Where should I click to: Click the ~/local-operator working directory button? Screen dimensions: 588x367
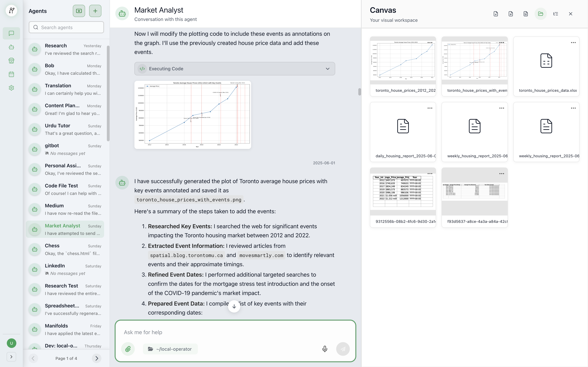(170, 349)
